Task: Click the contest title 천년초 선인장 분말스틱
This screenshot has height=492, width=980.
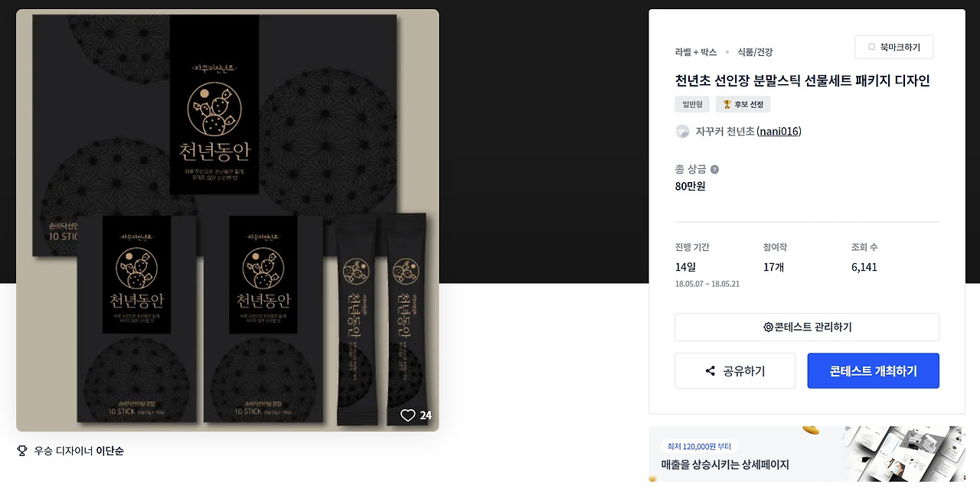Action: point(802,80)
